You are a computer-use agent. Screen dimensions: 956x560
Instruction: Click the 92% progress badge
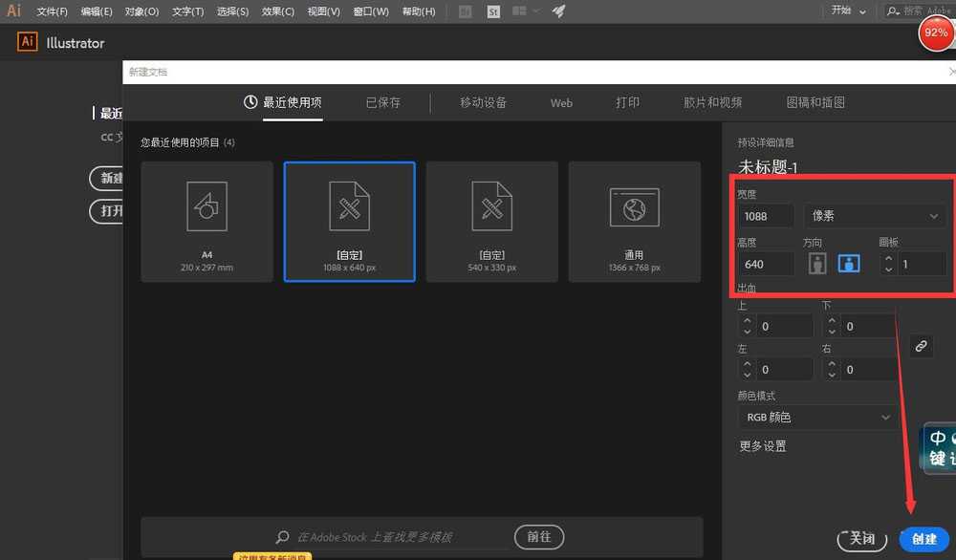click(934, 32)
